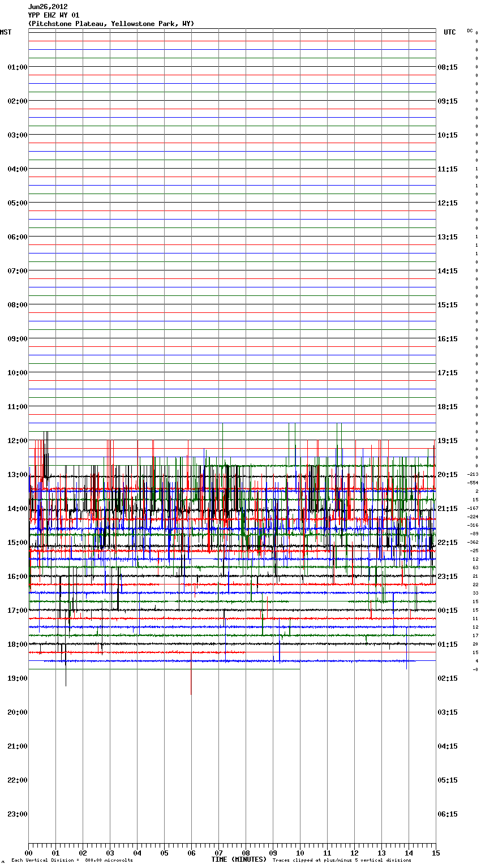Viewport: 481px width, 868px height.
Task: Click the DC offset value '-213'
Action: click(473, 474)
